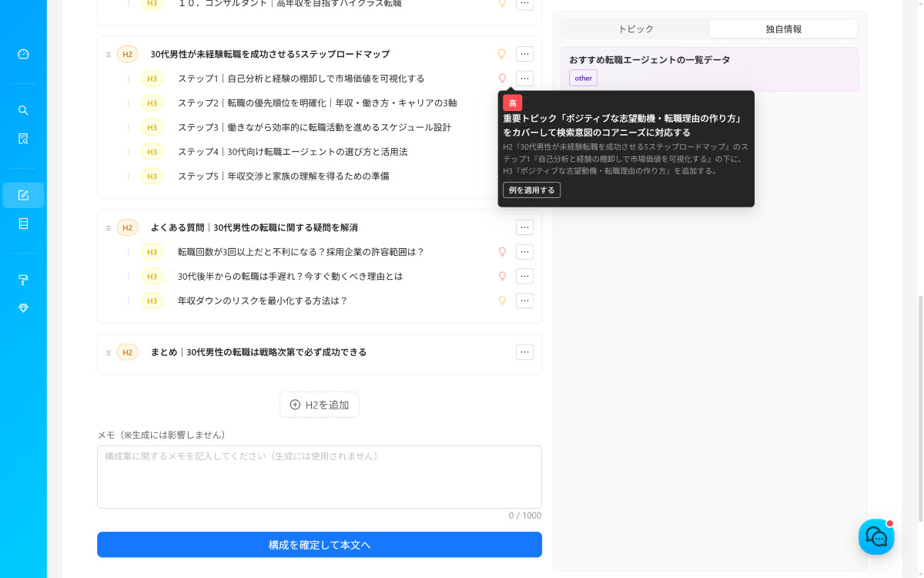Switch to the 独自情報 tab
Viewport: 924px width, 578px height.
pyautogui.click(x=782, y=29)
